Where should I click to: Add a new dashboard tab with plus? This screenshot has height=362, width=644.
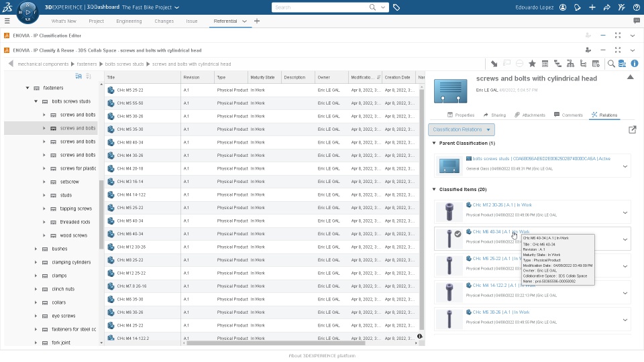pyautogui.click(x=257, y=21)
